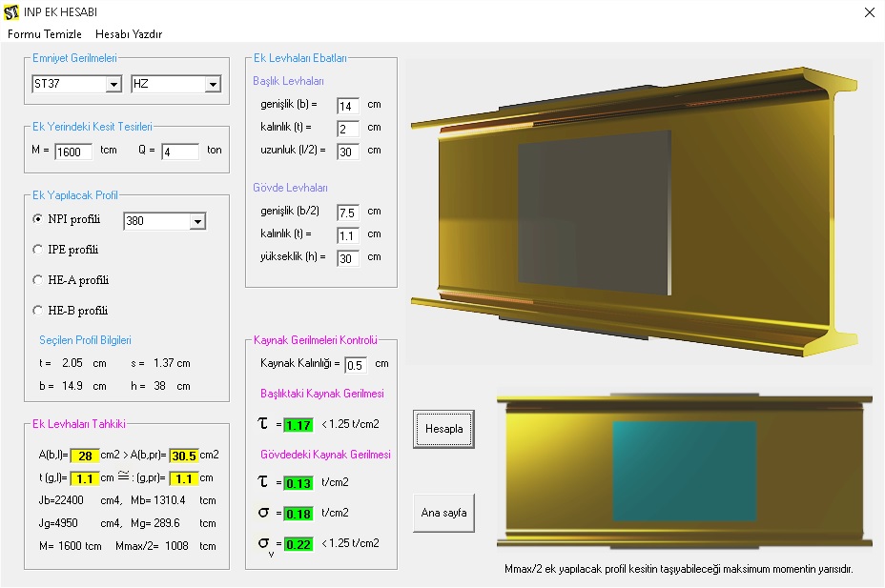Image resolution: width=885 pixels, height=588 pixels.
Task: Click the Gövdedeki Kaynak Gerilmesi label
Action: pos(325,455)
